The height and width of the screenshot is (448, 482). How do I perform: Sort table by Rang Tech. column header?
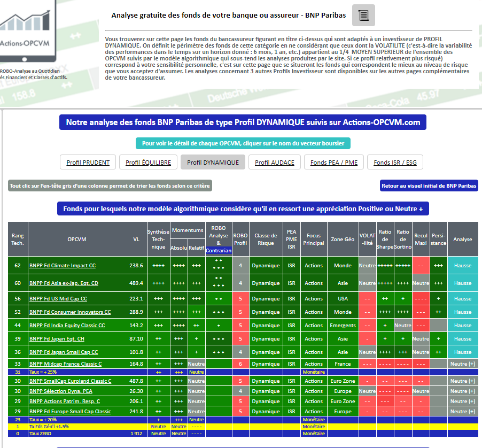coord(18,239)
